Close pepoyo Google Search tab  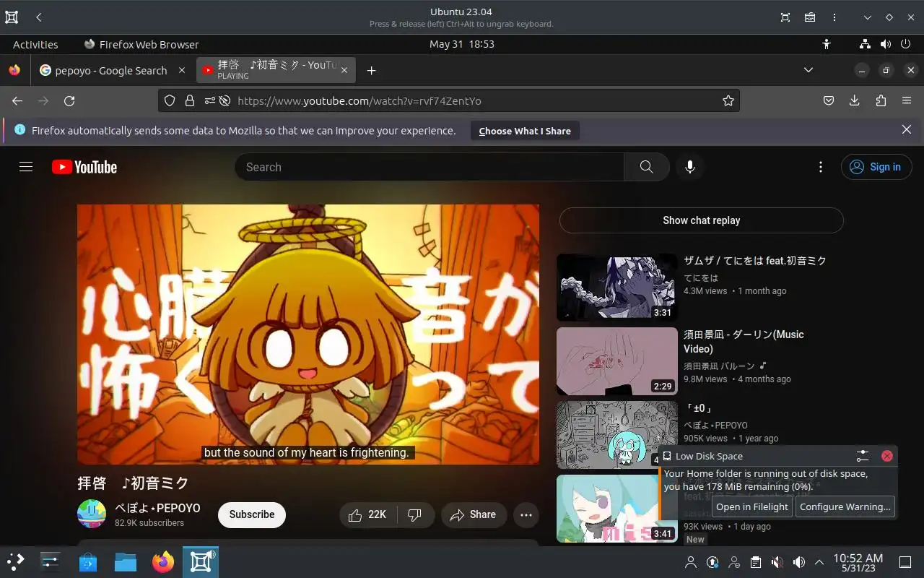pos(182,70)
